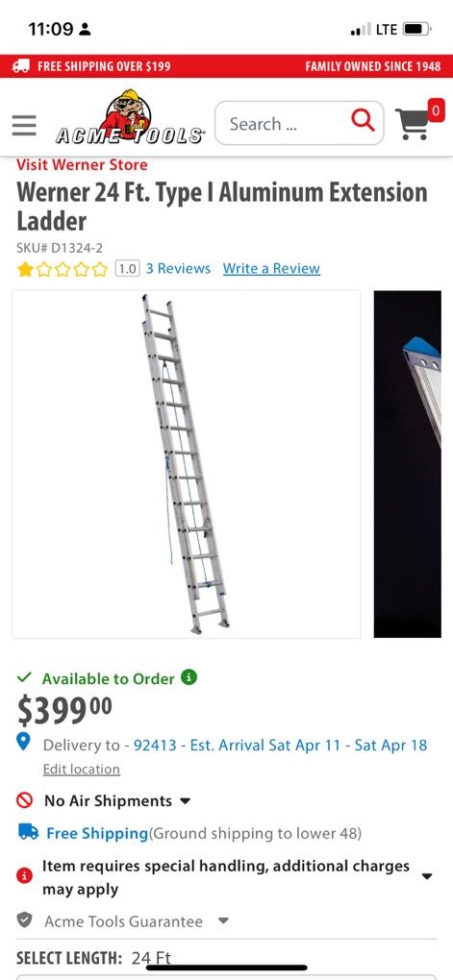Viewport: 453px width, 980px height.
Task: Edit the delivery location
Action: tap(82, 769)
